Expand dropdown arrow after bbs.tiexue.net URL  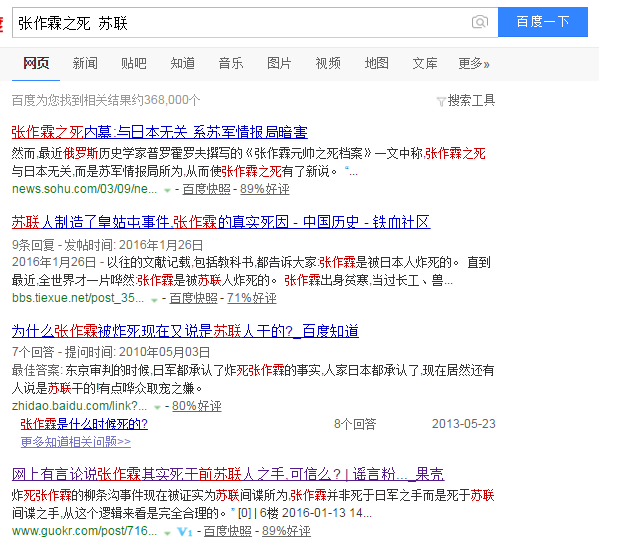[154, 299]
